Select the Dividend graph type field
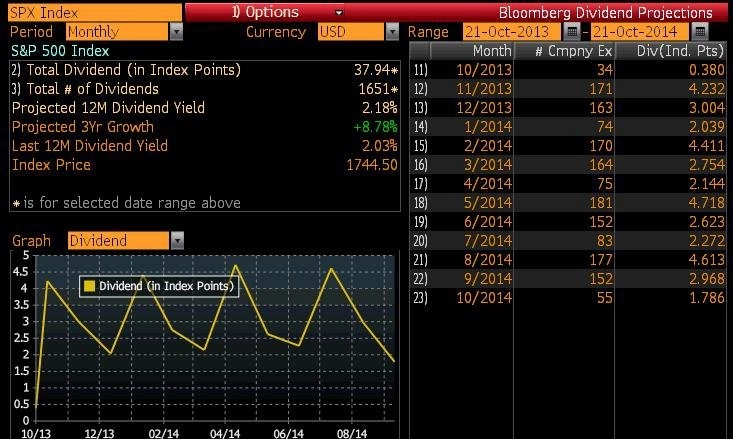The image size is (733, 439). pyautogui.click(x=118, y=241)
